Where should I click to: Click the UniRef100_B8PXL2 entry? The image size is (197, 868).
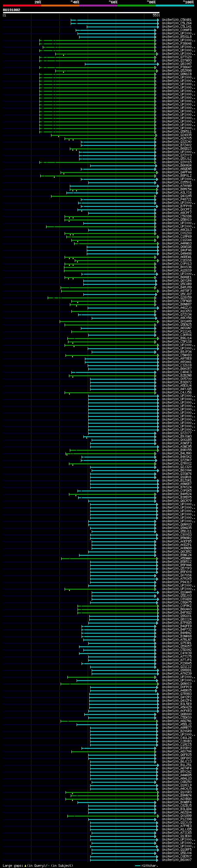tap(176, 176)
